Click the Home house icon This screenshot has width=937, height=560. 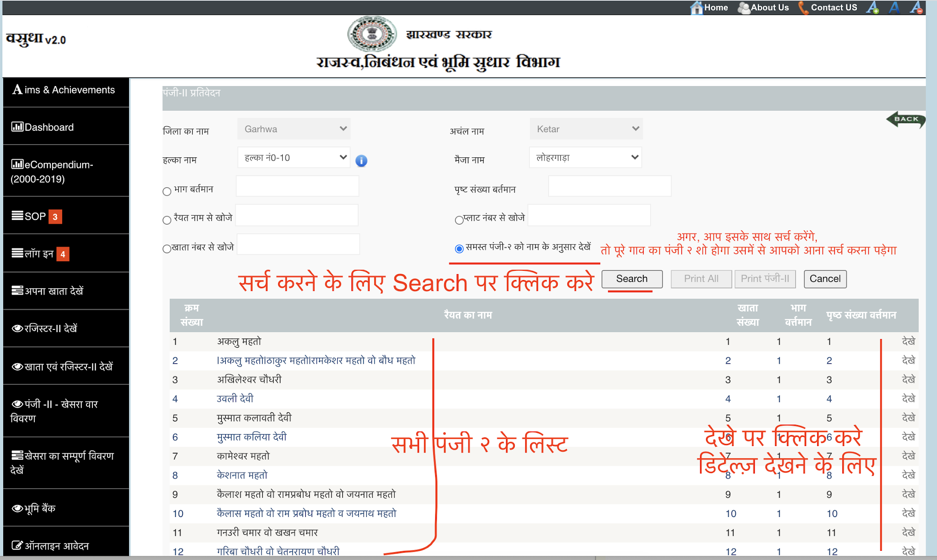pos(696,8)
